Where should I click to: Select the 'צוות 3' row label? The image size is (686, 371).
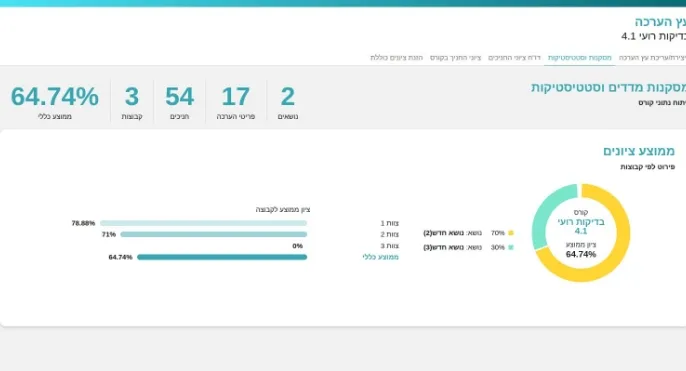pos(389,246)
